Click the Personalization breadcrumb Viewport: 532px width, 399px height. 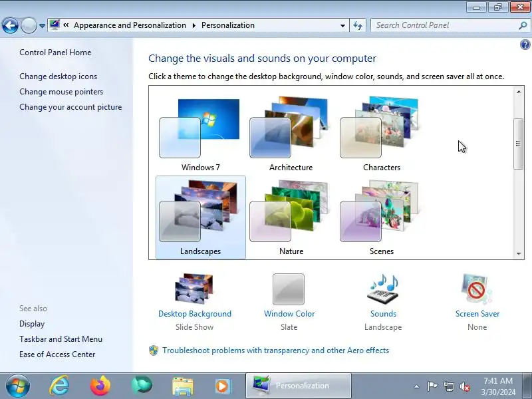pyautogui.click(x=228, y=25)
